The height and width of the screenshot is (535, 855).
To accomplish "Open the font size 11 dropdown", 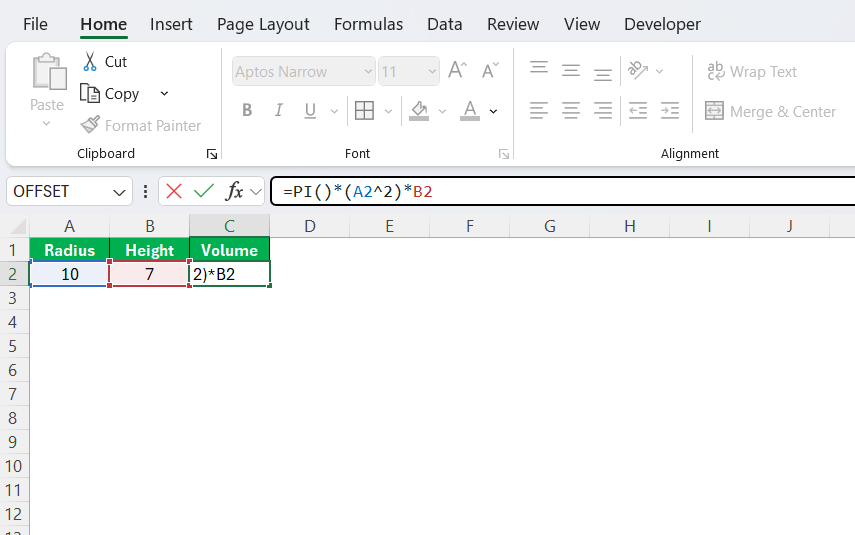I will [x=432, y=71].
